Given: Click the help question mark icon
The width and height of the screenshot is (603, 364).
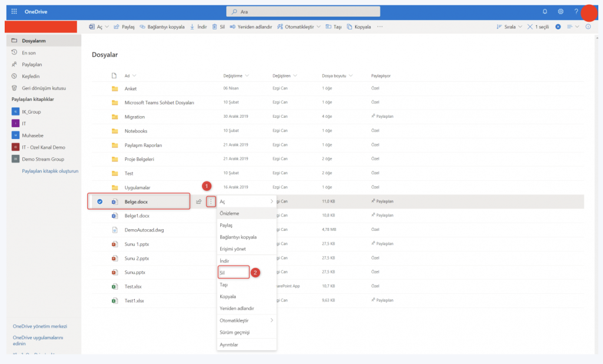Looking at the screenshot, I should [x=576, y=11].
